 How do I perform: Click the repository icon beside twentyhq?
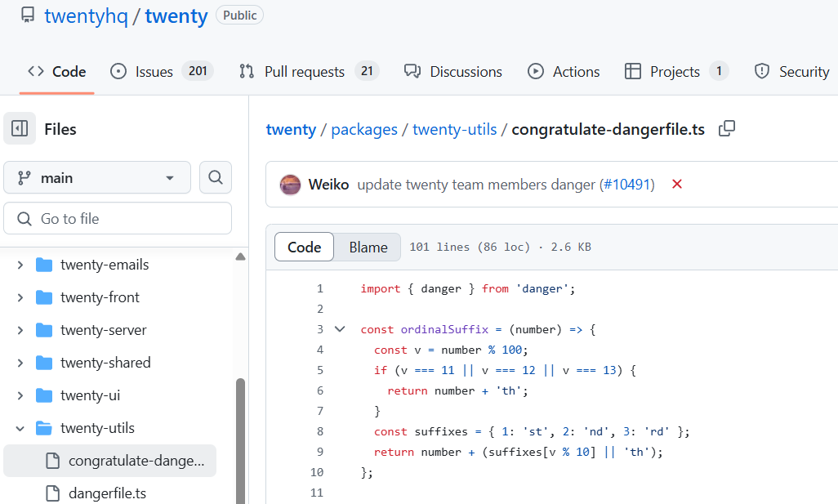click(x=27, y=15)
